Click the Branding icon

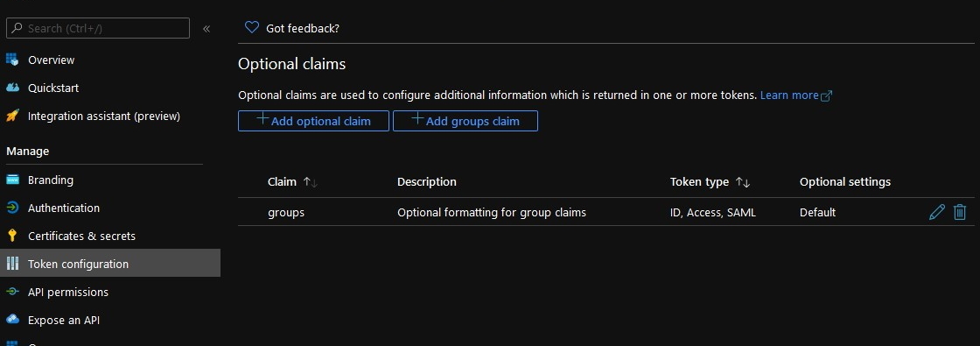click(x=12, y=180)
